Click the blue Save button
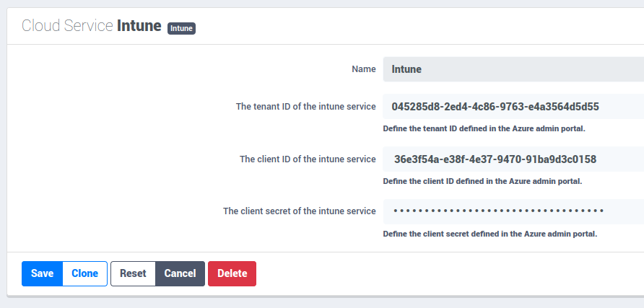This screenshot has height=308, width=644. [x=42, y=273]
